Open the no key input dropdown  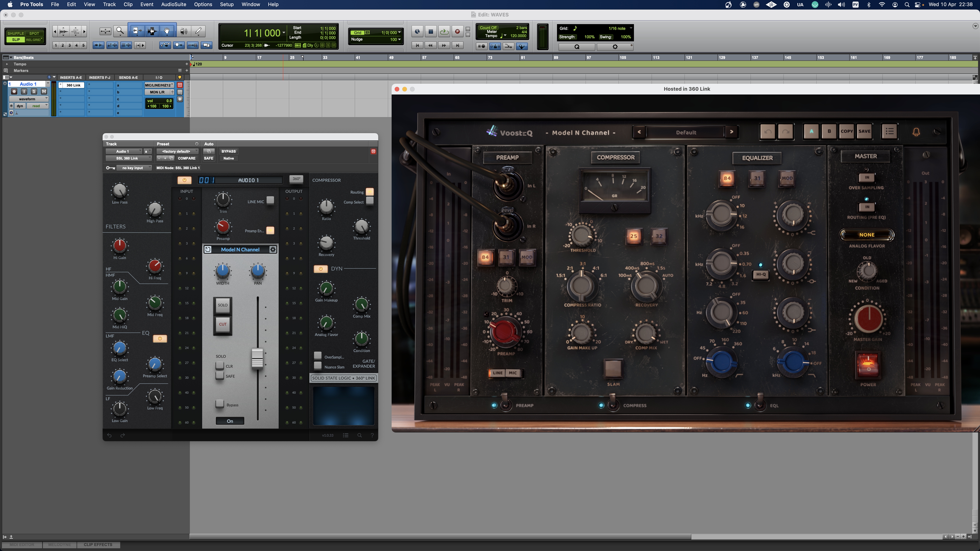pyautogui.click(x=134, y=168)
